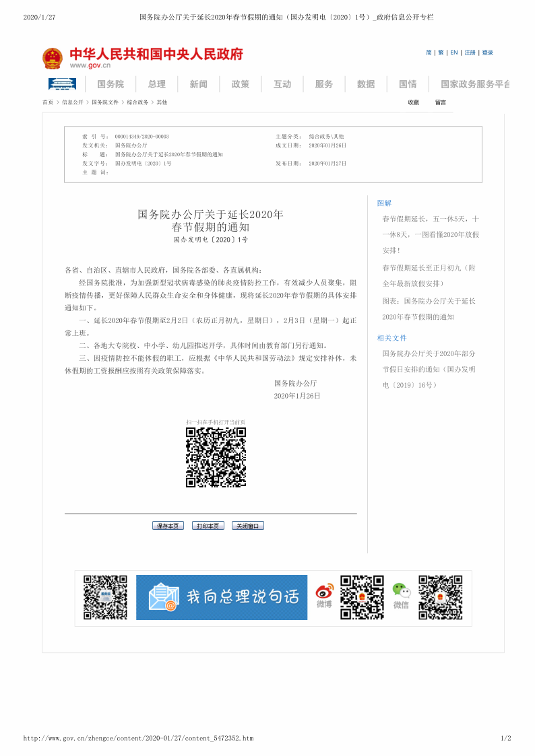
Task: Click the article heading 国务院办公厅关于延长2020年
Action: coord(211,221)
